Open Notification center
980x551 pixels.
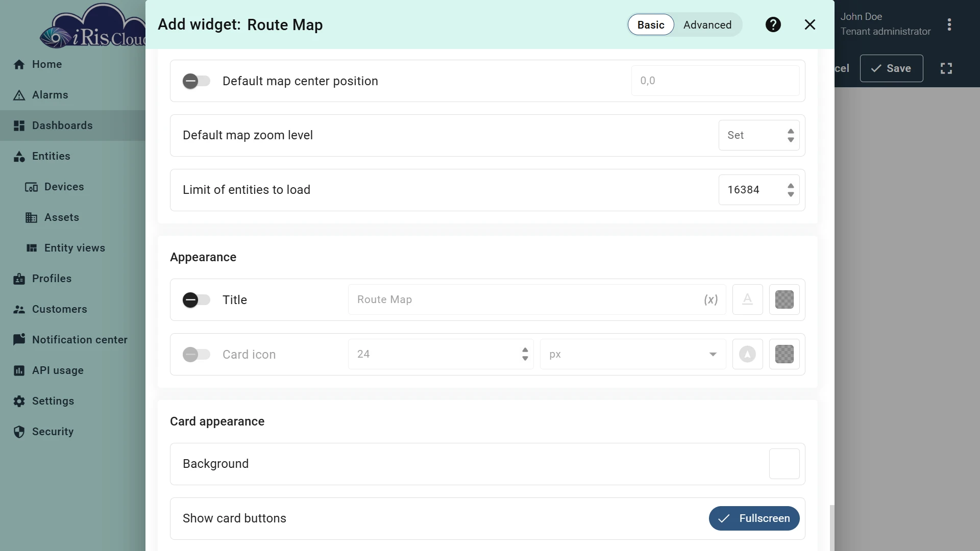(72, 340)
